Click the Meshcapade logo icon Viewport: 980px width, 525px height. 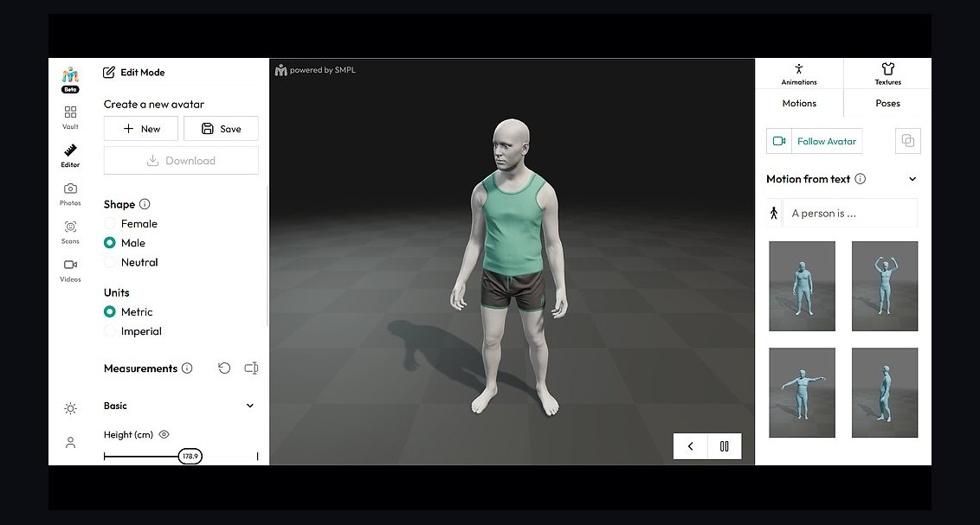(71, 75)
